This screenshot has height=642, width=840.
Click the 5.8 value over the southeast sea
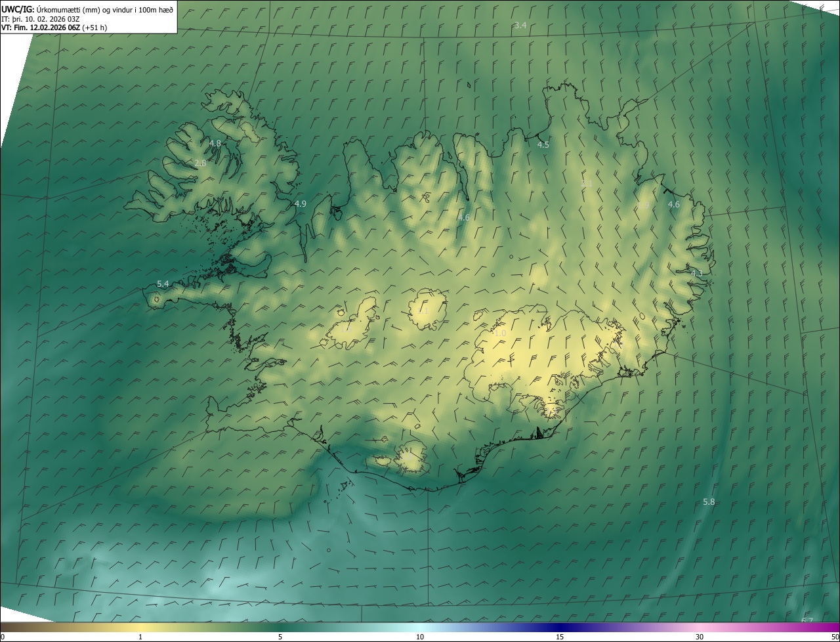[709, 502]
